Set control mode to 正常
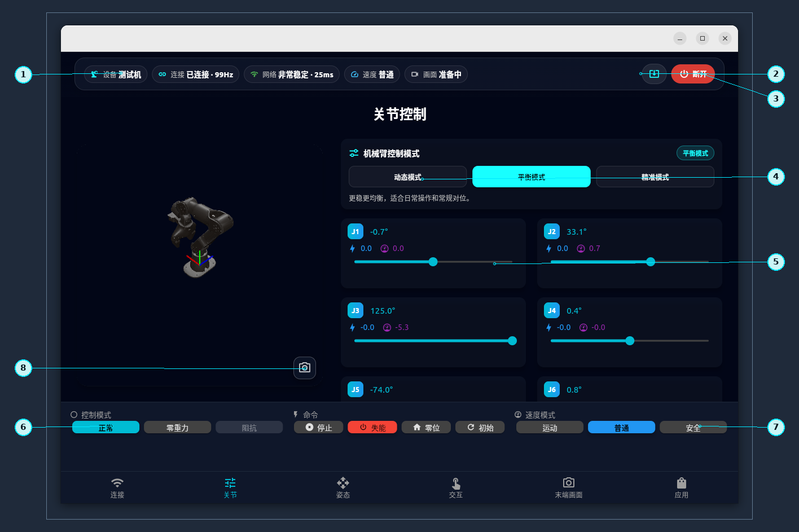 coord(106,428)
